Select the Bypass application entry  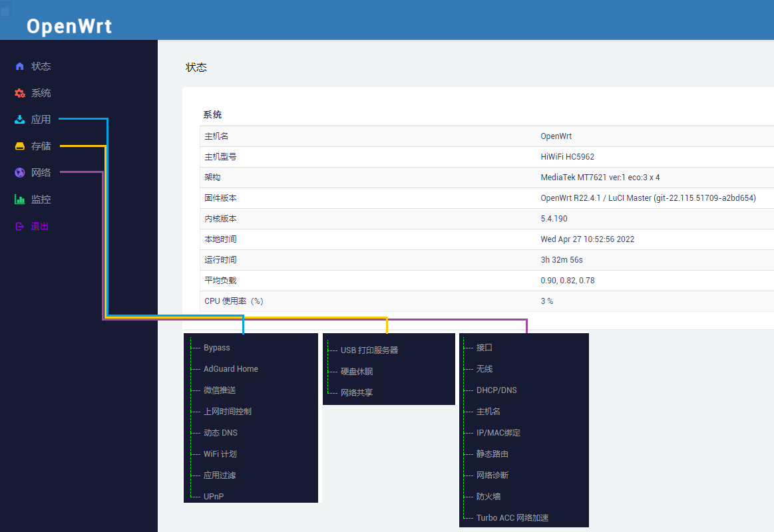[216, 347]
